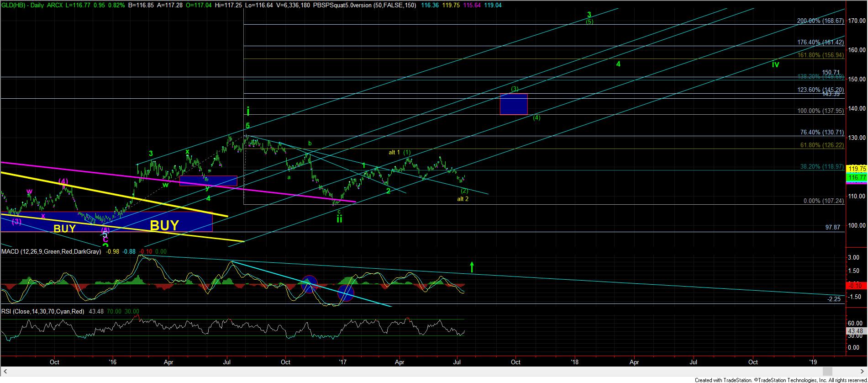This screenshot has width=868, height=383.
Task: Click the RSI (Close,14,30,70) indicator title
Action: (43, 311)
